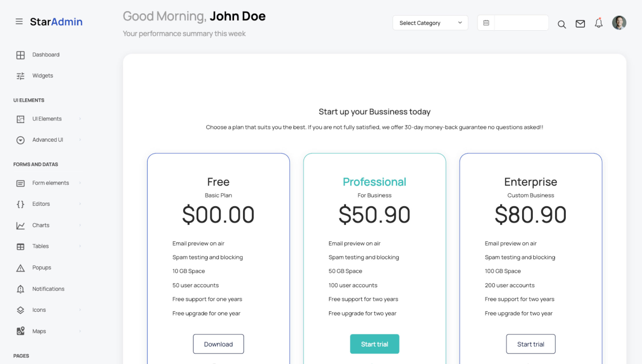Select the Charts menu label

[41, 225]
